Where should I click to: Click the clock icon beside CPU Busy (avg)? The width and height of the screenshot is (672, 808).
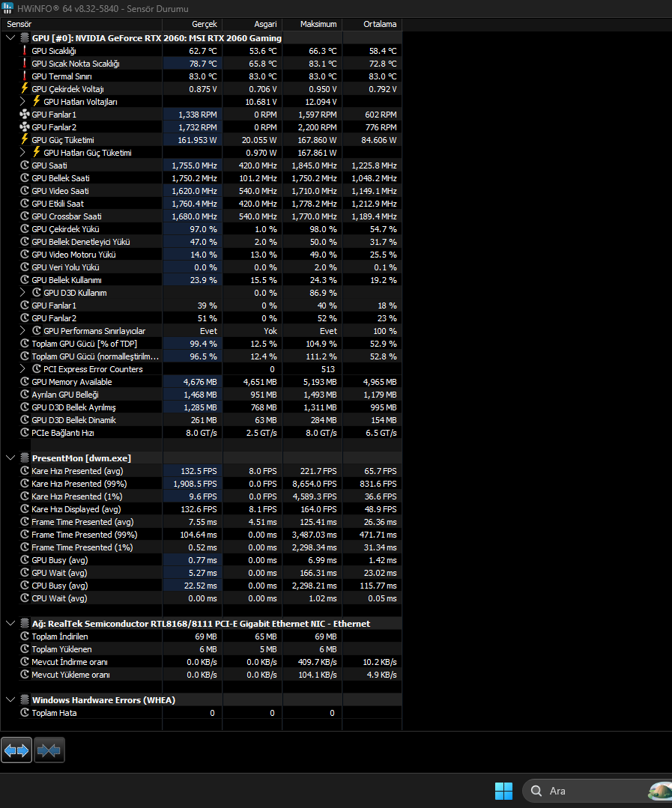point(24,586)
